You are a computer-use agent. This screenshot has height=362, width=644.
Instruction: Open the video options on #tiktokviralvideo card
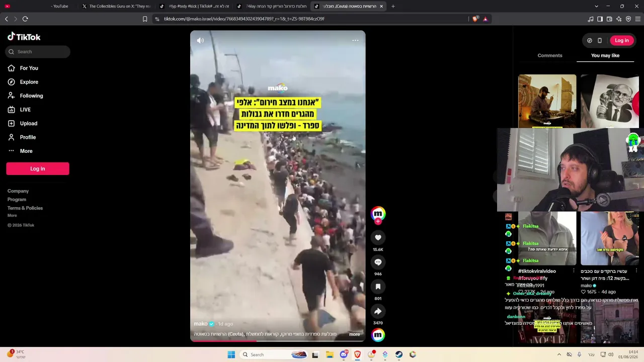pyautogui.click(x=574, y=271)
